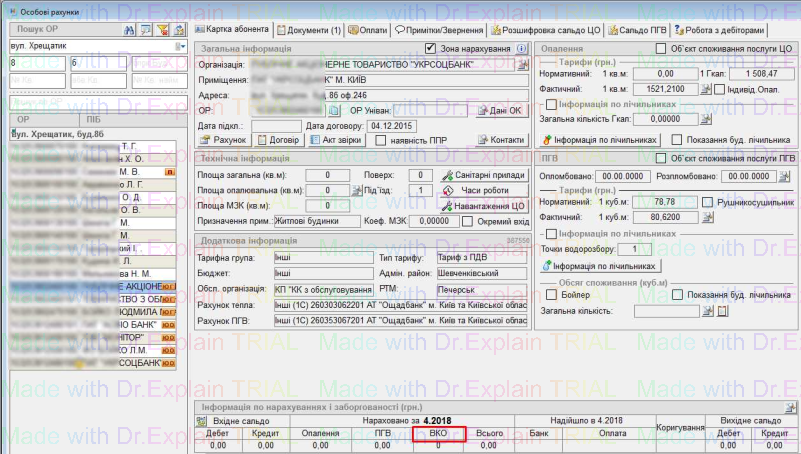Check the Бойлер checkbox
Viewport: 801px width, 454px height.
pyautogui.click(x=549, y=295)
